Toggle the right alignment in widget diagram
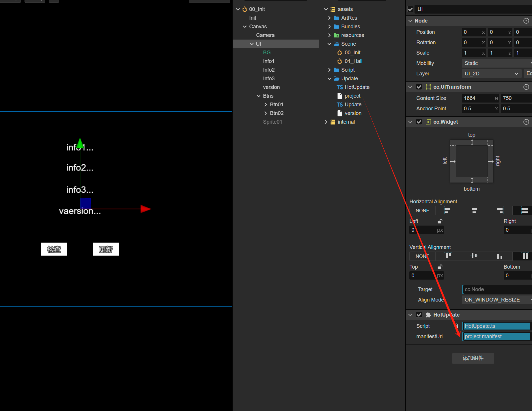This screenshot has width=532, height=411. click(x=491, y=161)
